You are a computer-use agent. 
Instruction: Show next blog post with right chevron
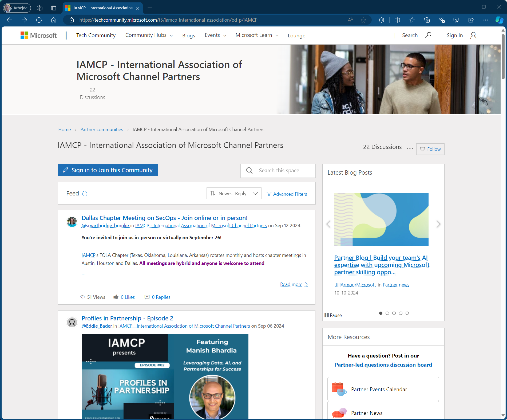coord(438,224)
